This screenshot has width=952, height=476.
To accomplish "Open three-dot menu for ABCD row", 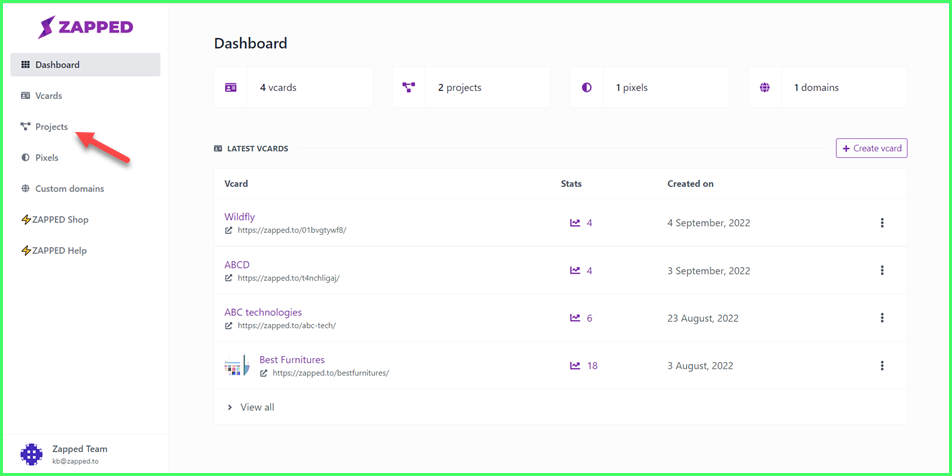I will click(x=882, y=270).
